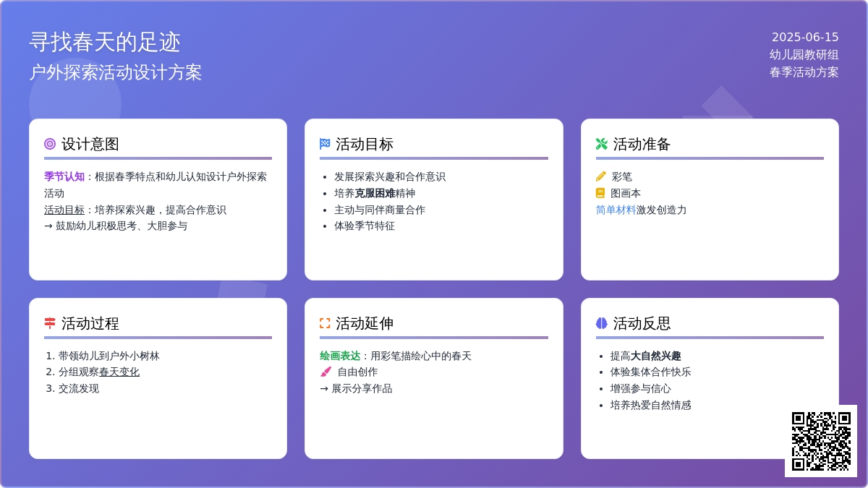Click the subtitle 户外探索活动设计方案
This screenshot has width=868, height=488.
click(116, 72)
